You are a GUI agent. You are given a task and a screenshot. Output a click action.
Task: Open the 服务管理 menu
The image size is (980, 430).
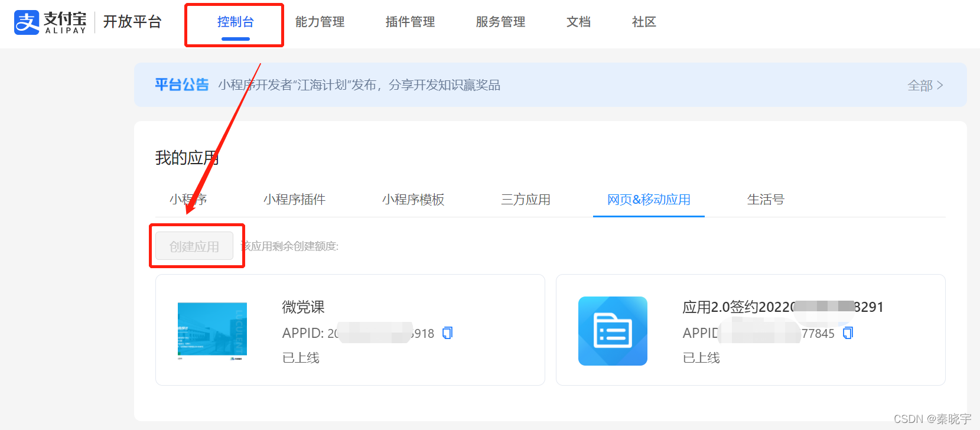click(500, 22)
